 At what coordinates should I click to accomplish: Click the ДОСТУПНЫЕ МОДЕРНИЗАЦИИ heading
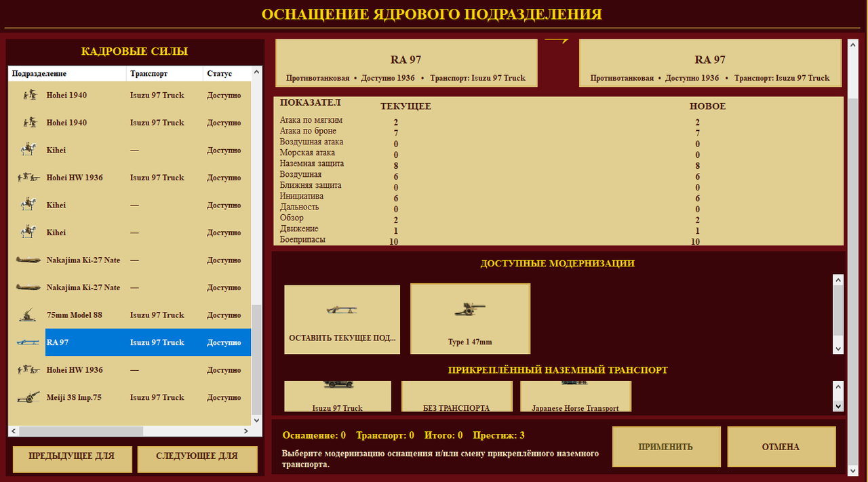[557, 263]
